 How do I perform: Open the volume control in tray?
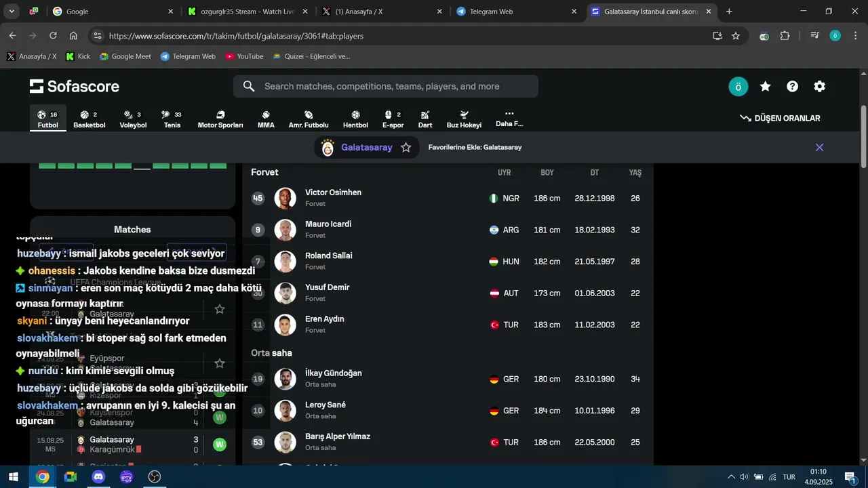click(x=744, y=476)
